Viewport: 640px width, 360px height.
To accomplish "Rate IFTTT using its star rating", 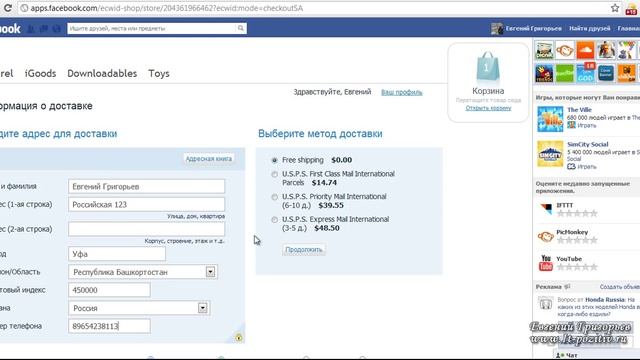I will click(577, 213).
